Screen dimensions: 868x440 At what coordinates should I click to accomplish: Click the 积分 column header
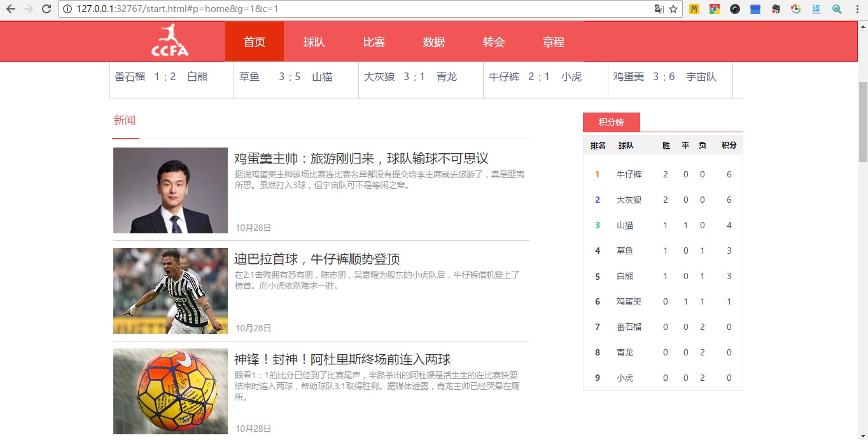tap(729, 146)
